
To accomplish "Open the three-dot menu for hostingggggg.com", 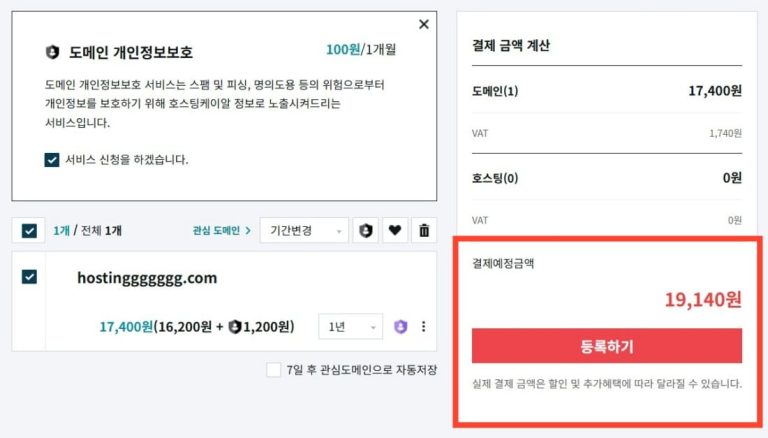I will [x=423, y=327].
